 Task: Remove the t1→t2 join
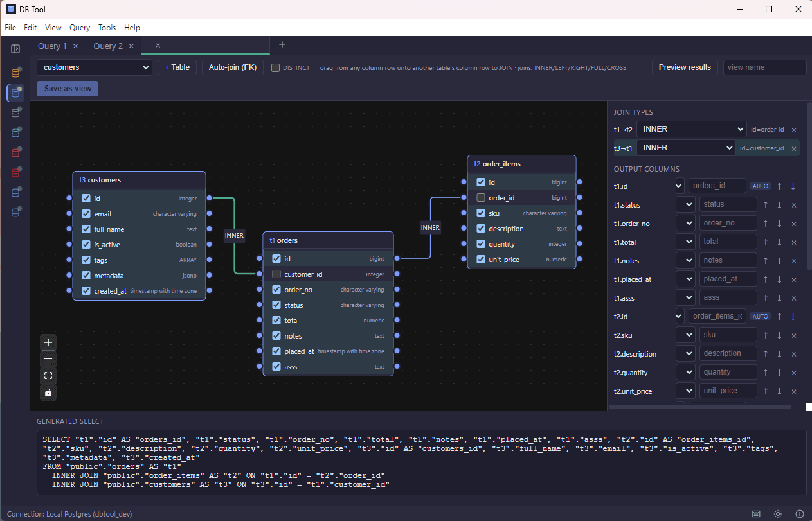pos(794,130)
